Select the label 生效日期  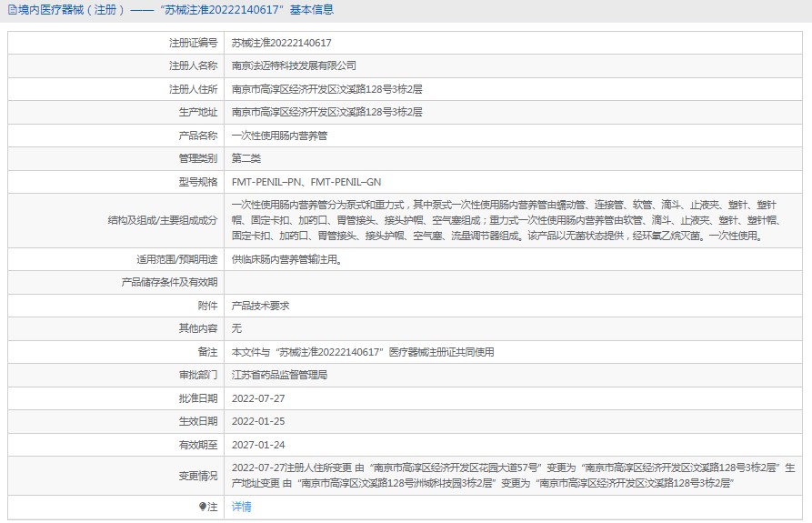198,421
